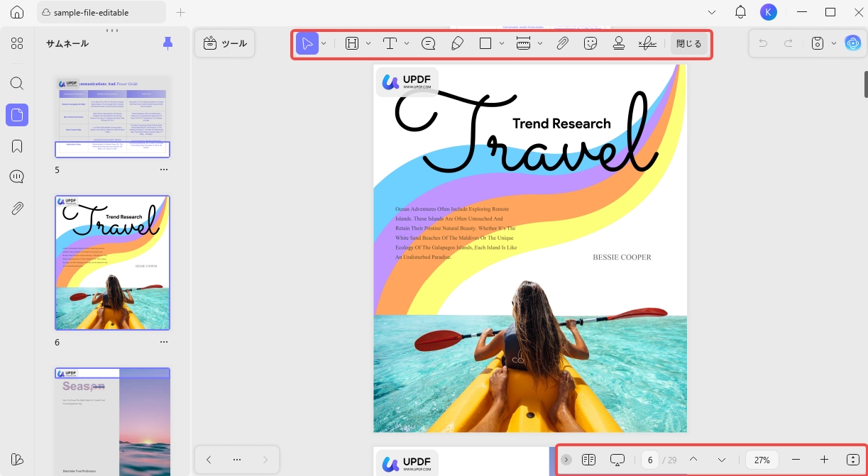Image resolution: width=868 pixels, height=476 pixels.
Task: Open UPDF AI assistant icon
Action: click(853, 43)
